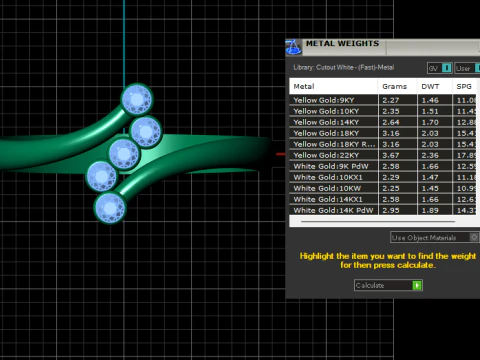Click the 2.27 grams value
The image size is (480, 360).
pyautogui.click(x=391, y=100)
